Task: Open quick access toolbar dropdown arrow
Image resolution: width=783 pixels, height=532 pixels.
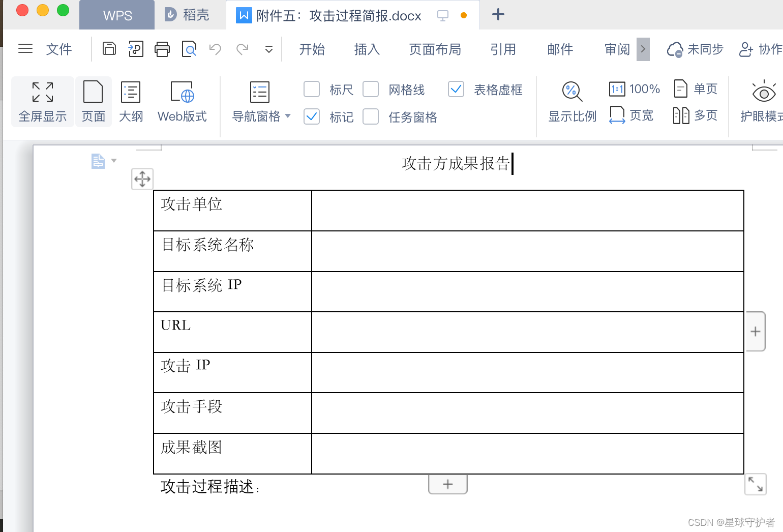Action: [x=269, y=49]
